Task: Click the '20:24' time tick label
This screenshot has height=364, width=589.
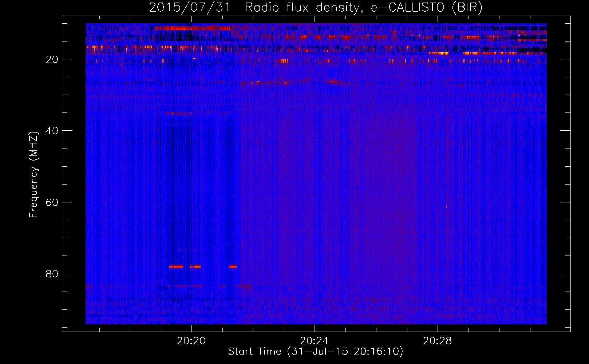Action: (x=315, y=341)
